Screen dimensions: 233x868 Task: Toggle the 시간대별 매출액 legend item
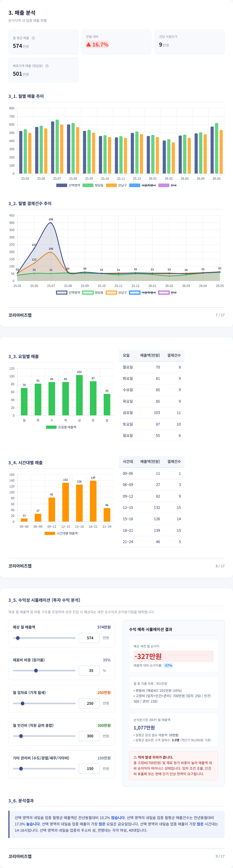click(x=61, y=533)
